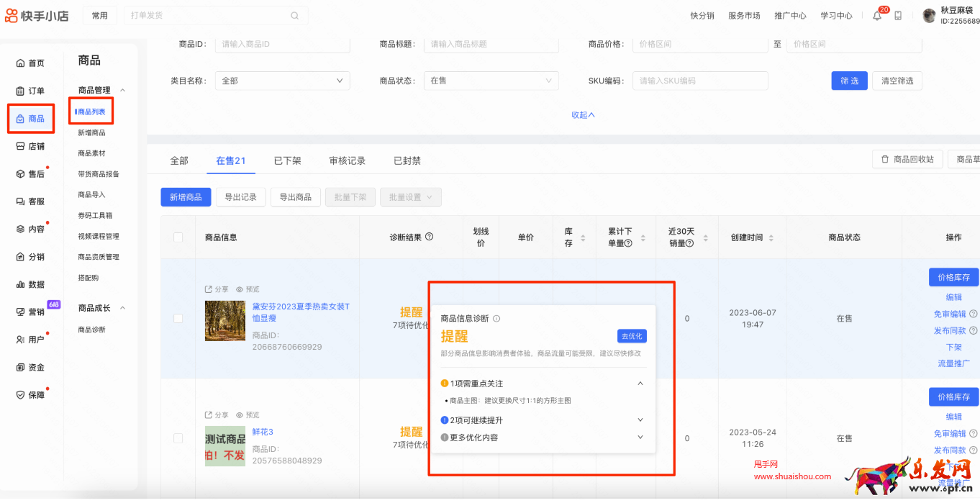The width and height of the screenshot is (980, 503).
Task: Click the 商品ID input field
Action: (282, 45)
